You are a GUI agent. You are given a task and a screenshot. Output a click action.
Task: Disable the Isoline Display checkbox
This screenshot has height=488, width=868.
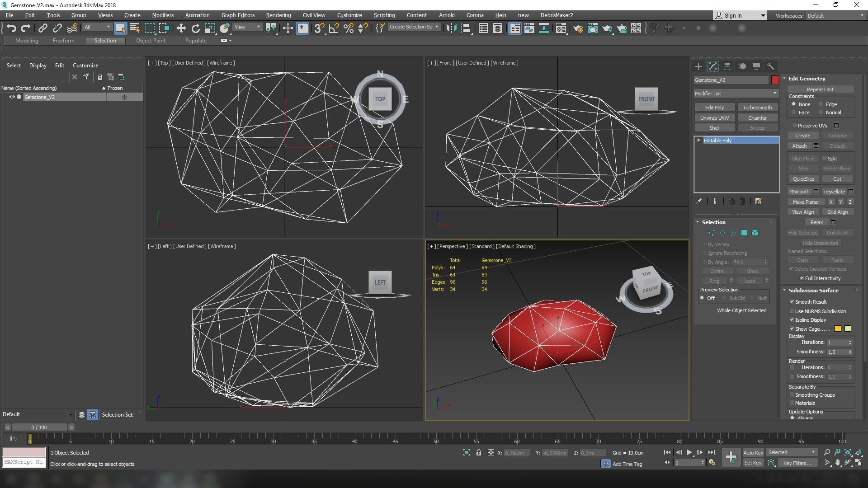pos(792,319)
